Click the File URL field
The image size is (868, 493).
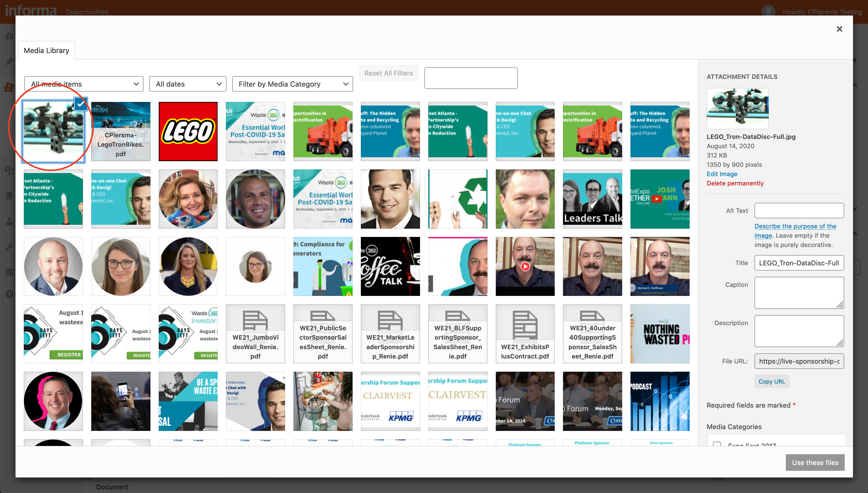tap(799, 361)
